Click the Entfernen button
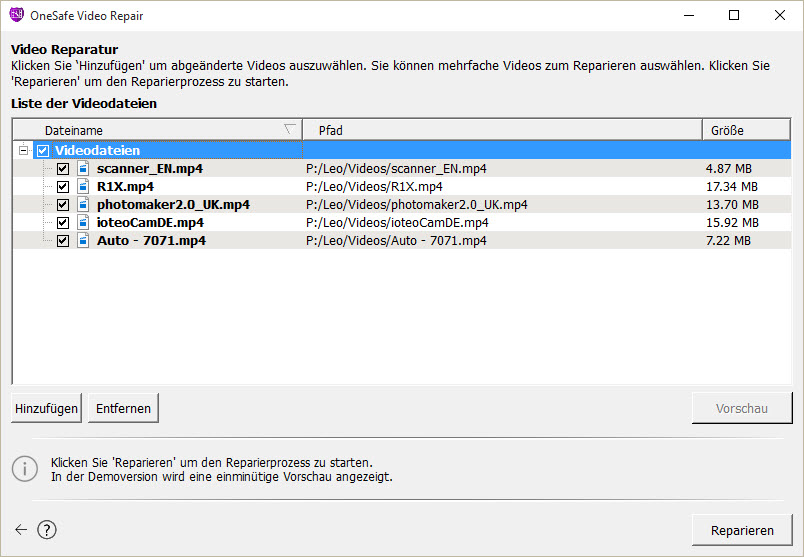This screenshot has height=557, width=804. pyautogui.click(x=123, y=408)
